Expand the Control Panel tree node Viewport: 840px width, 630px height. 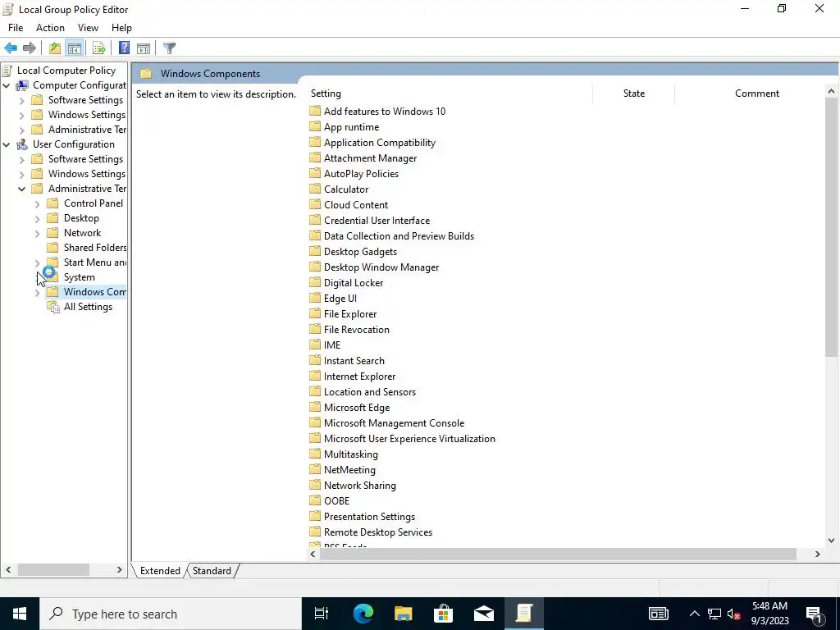(x=37, y=203)
